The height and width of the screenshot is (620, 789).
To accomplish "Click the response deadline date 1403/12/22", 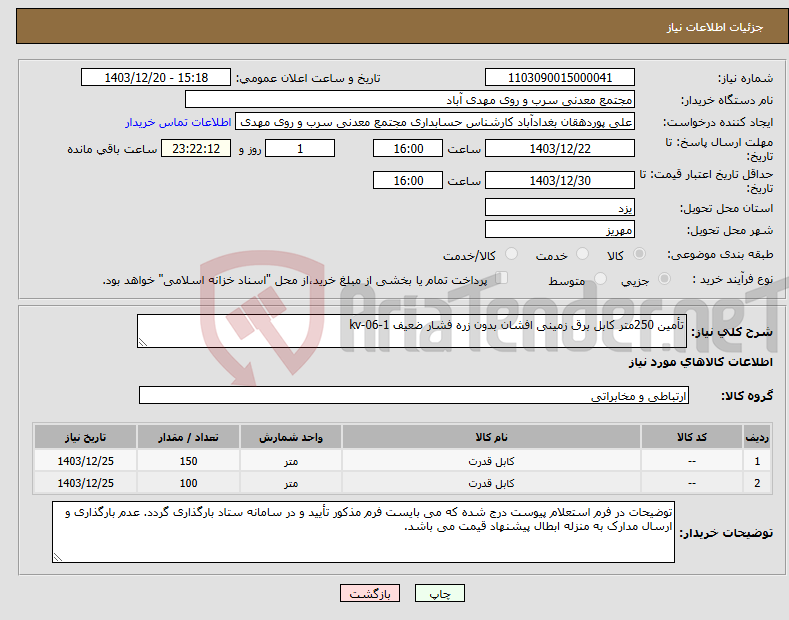I will tap(560, 148).
